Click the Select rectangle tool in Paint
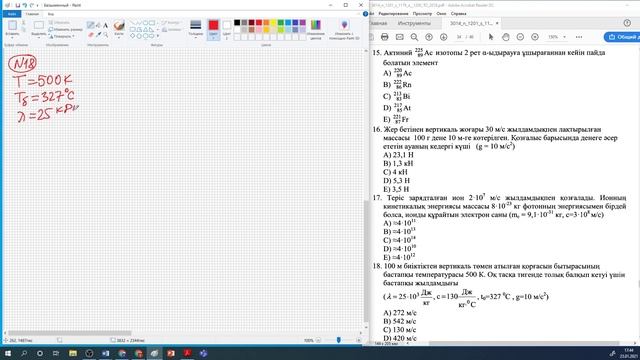The image size is (640, 360). point(39,28)
